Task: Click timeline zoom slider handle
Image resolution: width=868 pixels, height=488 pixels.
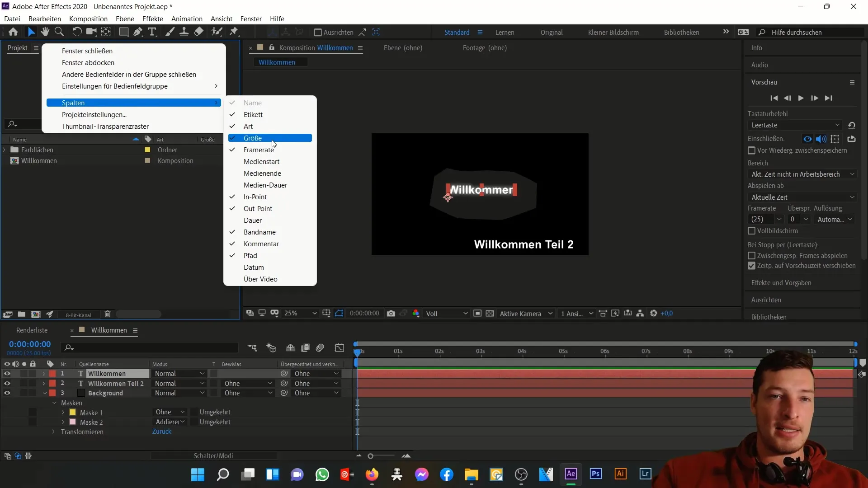Action: click(x=371, y=456)
